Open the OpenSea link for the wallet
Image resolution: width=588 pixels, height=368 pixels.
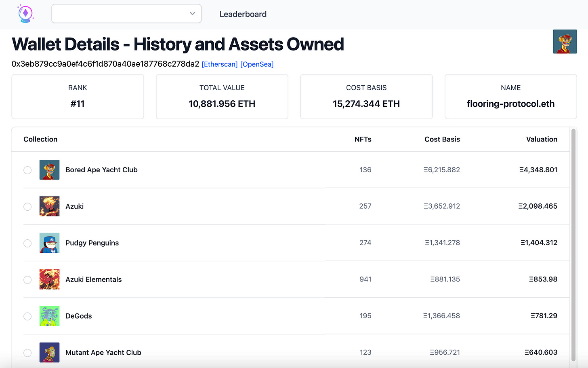coord(257,64)
